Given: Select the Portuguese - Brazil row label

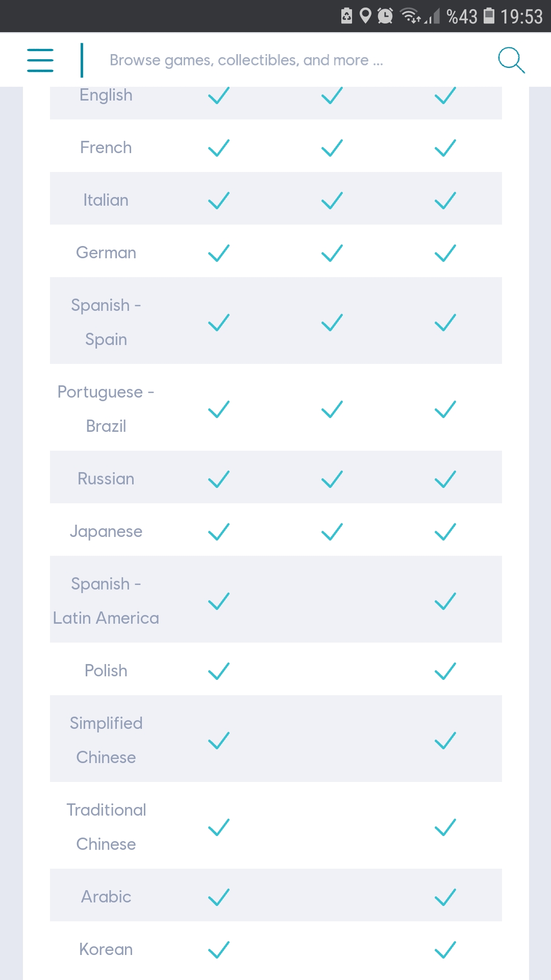Looking at the screenshot, I should tap(106, 409).
